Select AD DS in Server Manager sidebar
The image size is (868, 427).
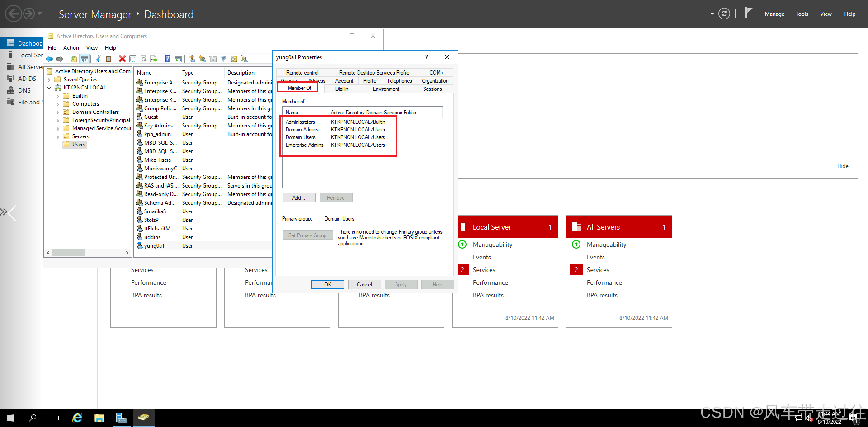[x=27, y=79]
